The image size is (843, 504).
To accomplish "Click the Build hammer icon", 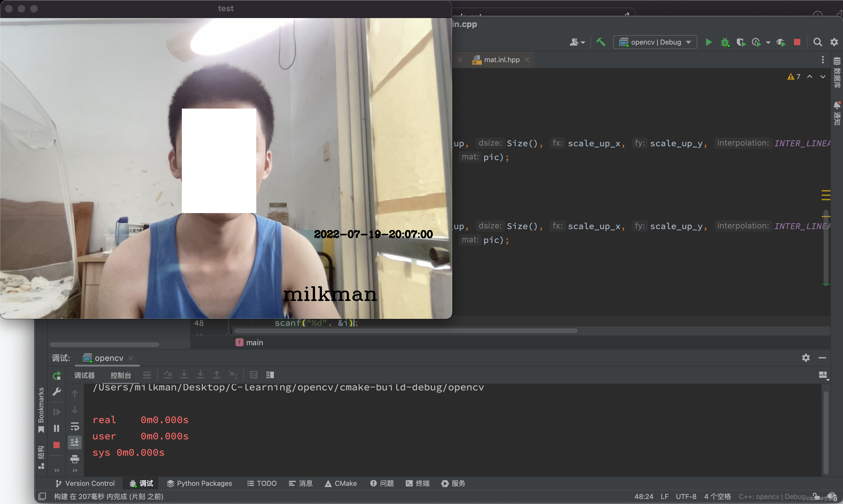I will pos(601,42).
